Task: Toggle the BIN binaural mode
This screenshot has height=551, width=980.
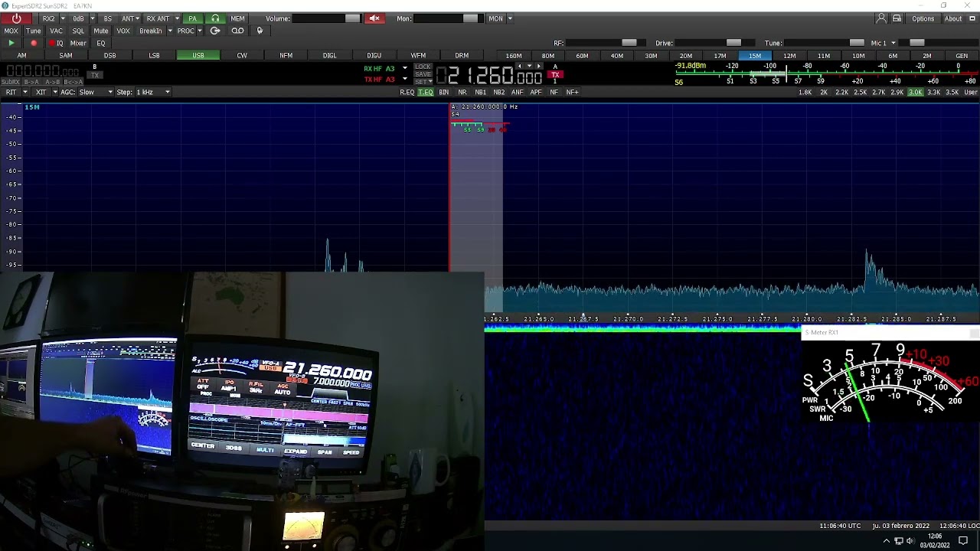Action: [x=443, y=92]
